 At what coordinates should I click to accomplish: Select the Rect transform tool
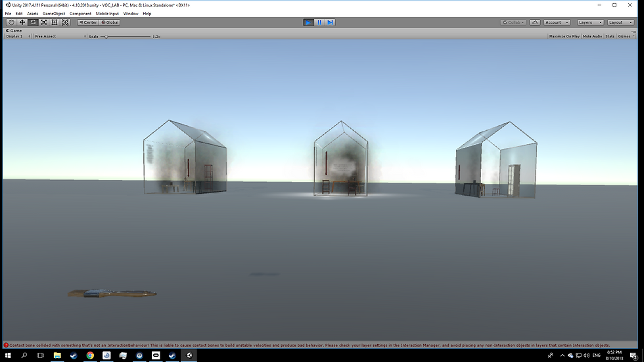click(x=54, y=22)
